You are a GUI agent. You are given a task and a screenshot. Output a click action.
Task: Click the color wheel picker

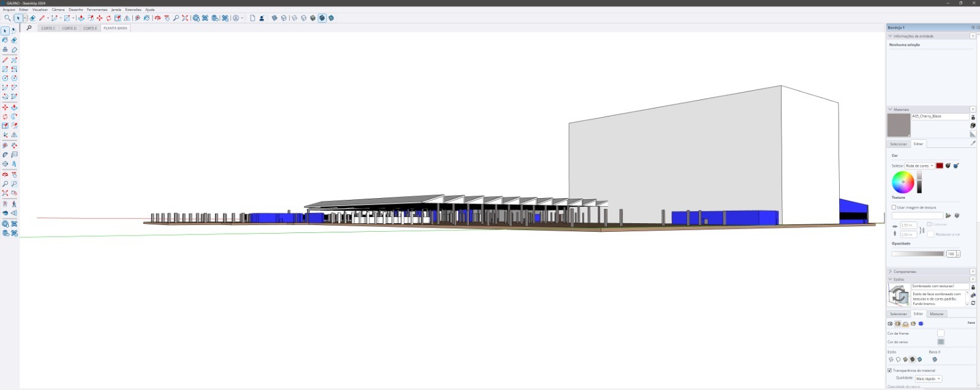click(903, 182)
